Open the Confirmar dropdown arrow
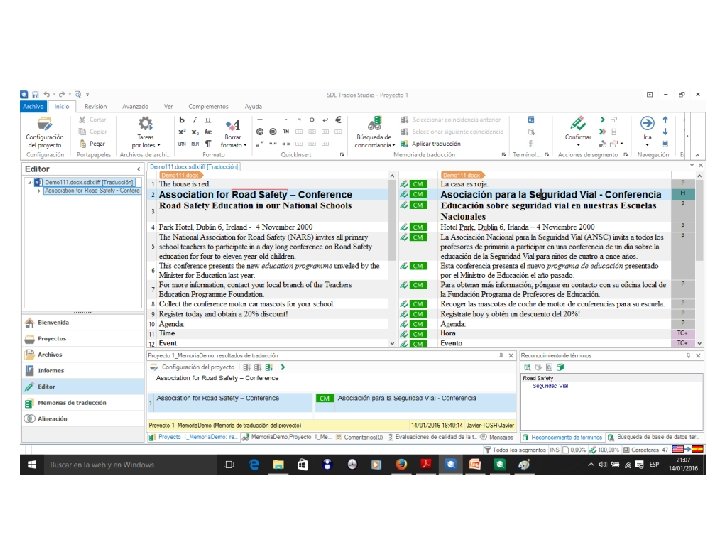Image resolution: width=720 pixels, height=540 pixels. tap(578, 145)
